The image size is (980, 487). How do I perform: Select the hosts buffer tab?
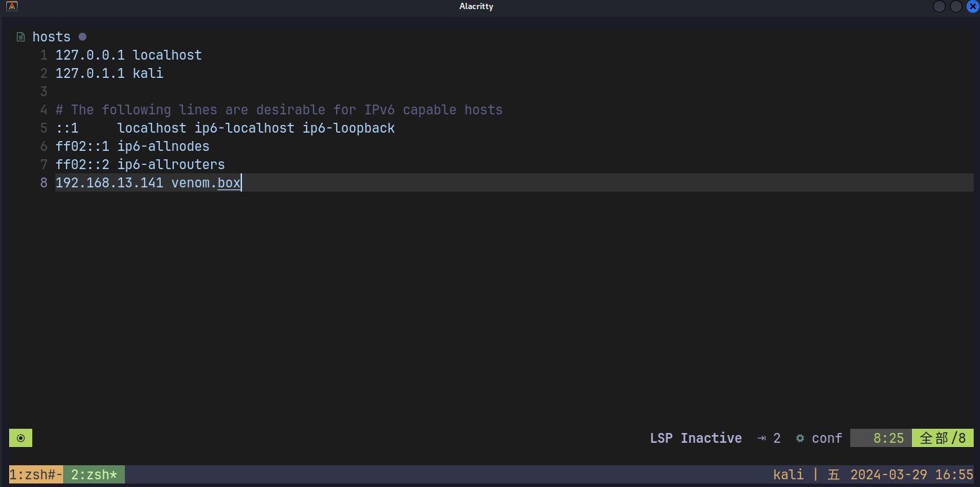tap(51, 36)
